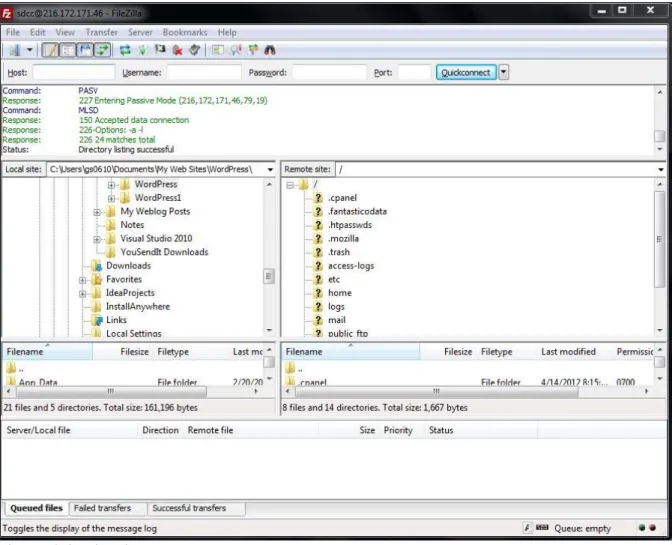The height and width of the screenshot is (545, 672).
Task: Disconnect from the current server
Action: [177, 50]
